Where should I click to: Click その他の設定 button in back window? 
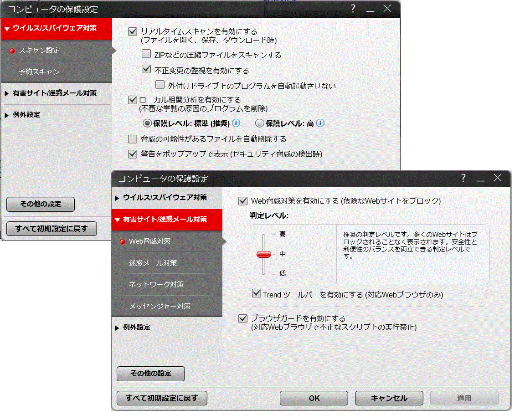click(x=41, y=204)
